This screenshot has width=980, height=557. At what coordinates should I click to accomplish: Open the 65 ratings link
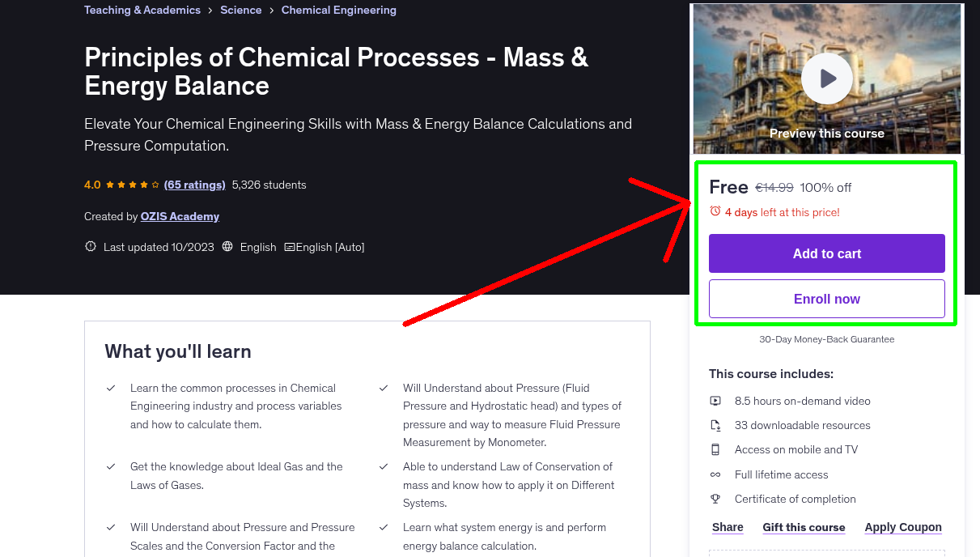(x=194, y=184)
